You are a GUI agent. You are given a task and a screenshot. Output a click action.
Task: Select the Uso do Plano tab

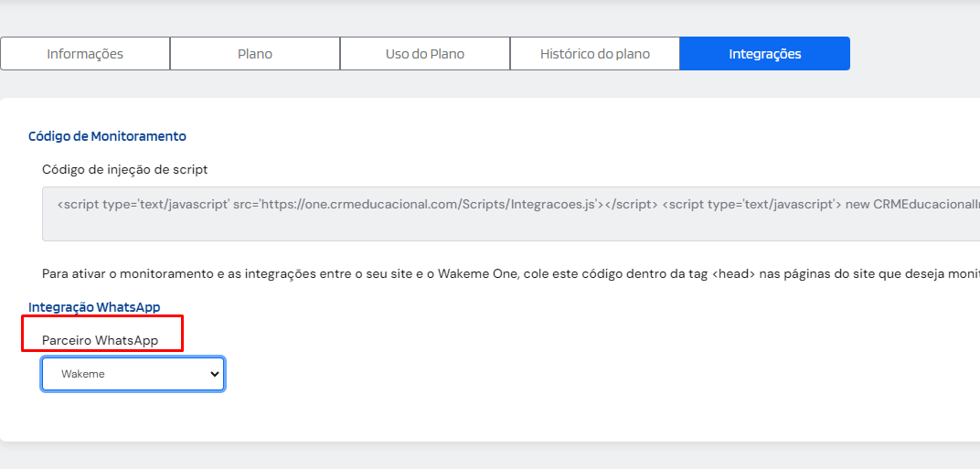425,54
